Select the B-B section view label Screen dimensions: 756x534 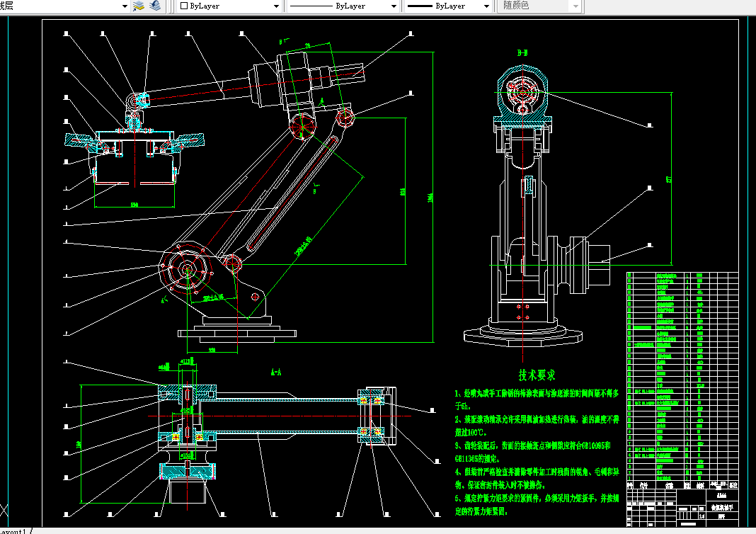(x=522, y=53)
